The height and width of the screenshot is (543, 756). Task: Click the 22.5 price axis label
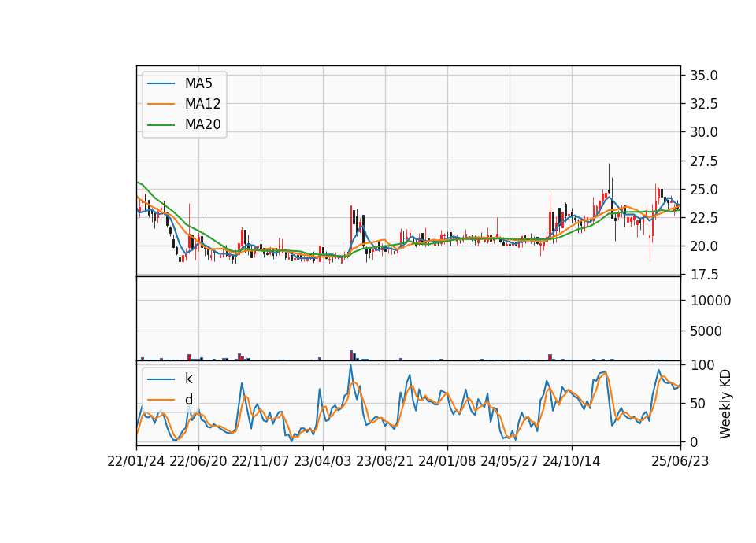coord(704,218)
